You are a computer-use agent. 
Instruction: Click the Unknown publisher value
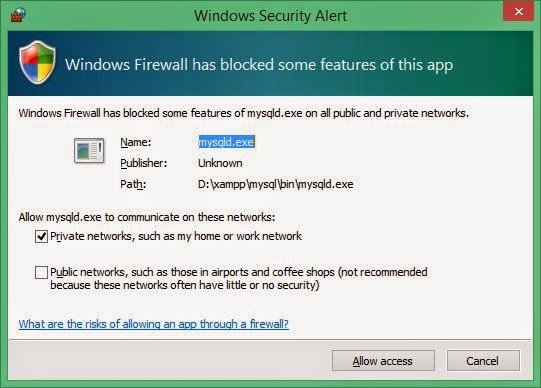(220, 163)
